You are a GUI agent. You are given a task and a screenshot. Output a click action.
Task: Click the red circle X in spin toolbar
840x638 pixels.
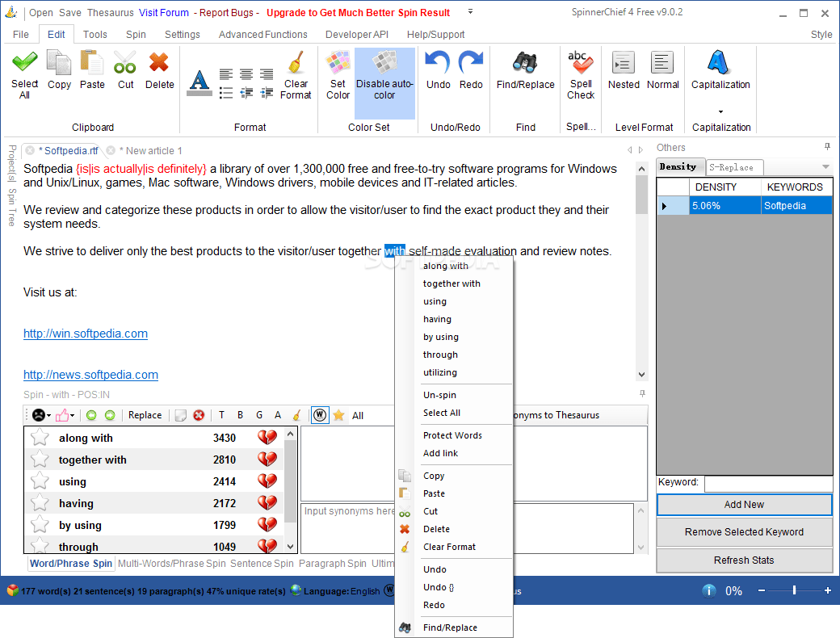pyautogui.click(x=199, y=415)
